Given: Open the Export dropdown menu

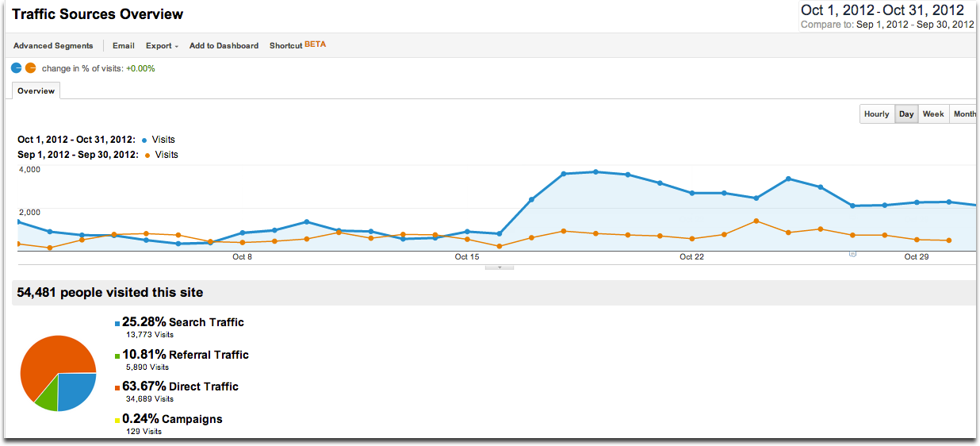Looking at the screenshot, I should 162,46.
